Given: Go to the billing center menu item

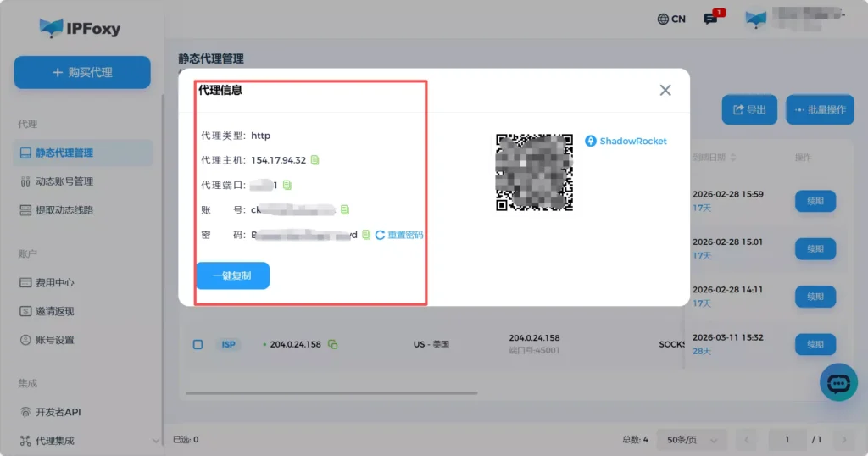Looking at the screenshot, I should [54, 282].
